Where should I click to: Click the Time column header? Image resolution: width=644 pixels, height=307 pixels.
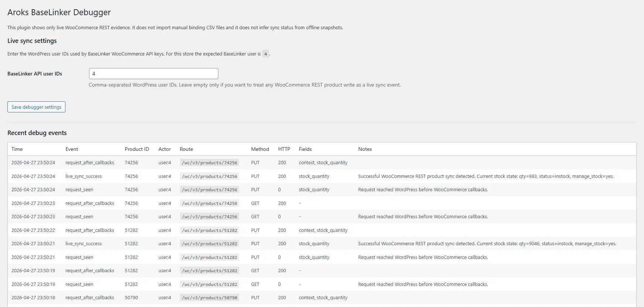point(17,149)
